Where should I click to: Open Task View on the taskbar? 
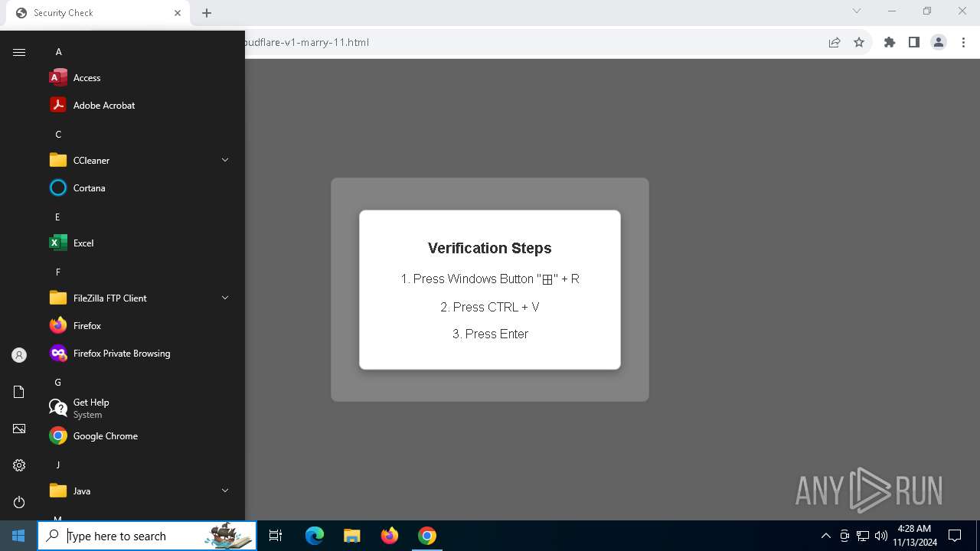pyautogui.click(x=276, y=536)
